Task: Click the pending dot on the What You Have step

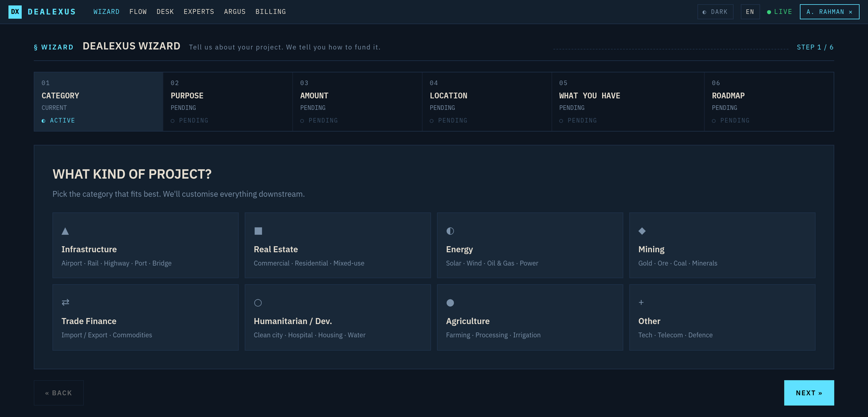Action: point(561,121)
